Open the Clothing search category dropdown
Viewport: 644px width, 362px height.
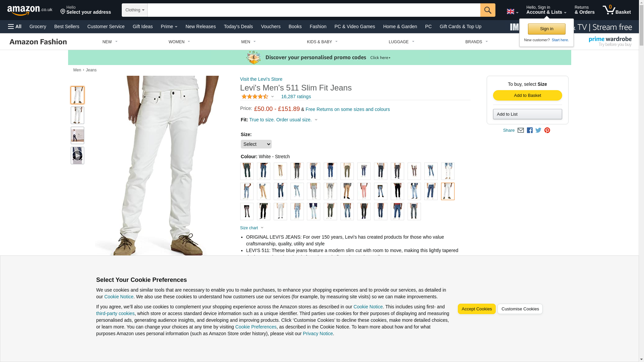(x=135, y=10)
